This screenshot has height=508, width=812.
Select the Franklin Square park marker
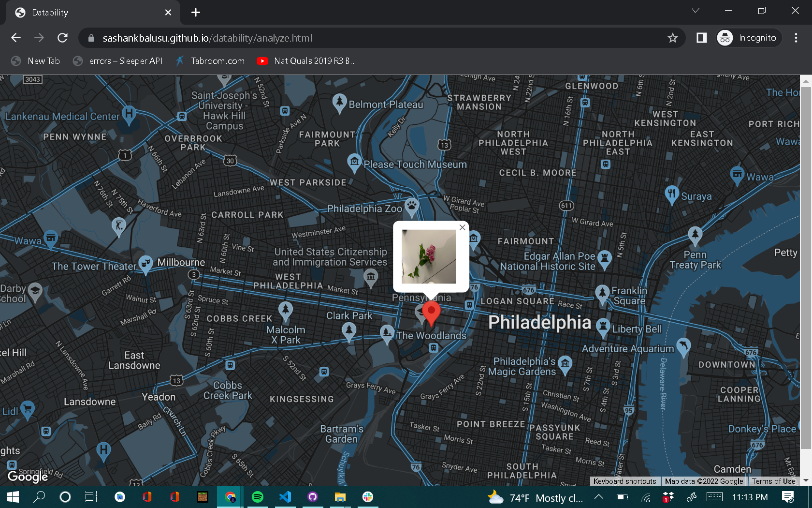602,294
